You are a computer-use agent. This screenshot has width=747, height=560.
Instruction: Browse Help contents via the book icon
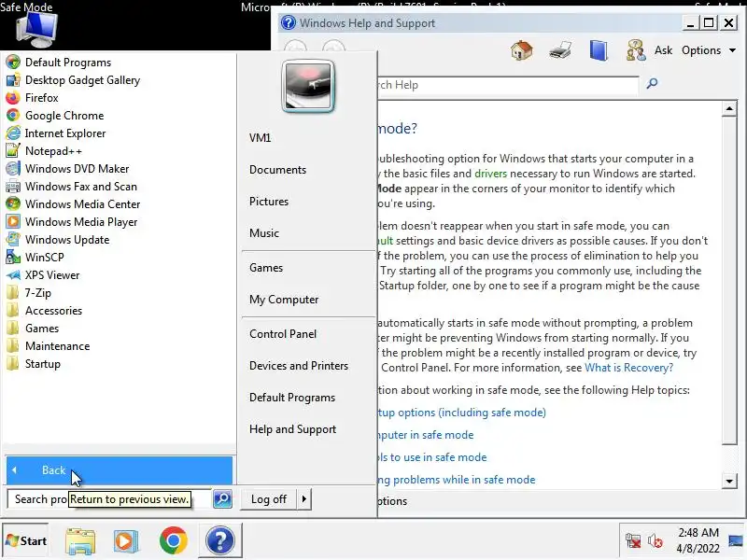point(599,50)
